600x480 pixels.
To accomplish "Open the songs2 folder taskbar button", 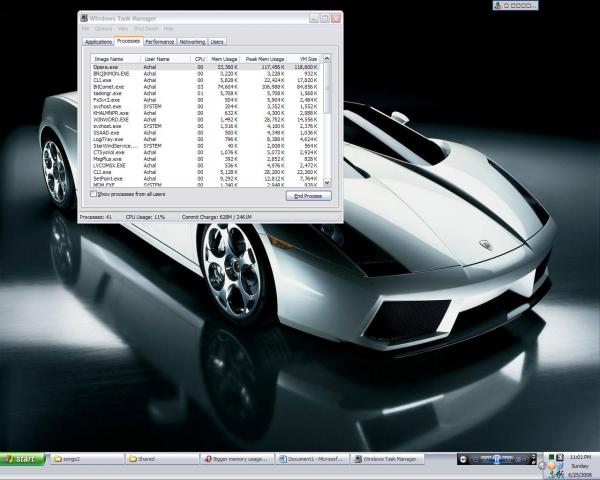I will tap(87, 459).
